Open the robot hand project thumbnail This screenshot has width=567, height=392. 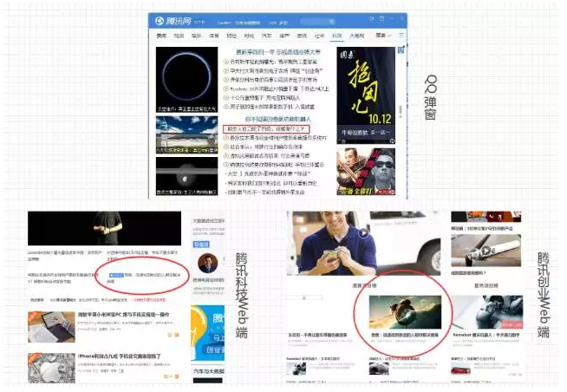click(x=486, y=312)
